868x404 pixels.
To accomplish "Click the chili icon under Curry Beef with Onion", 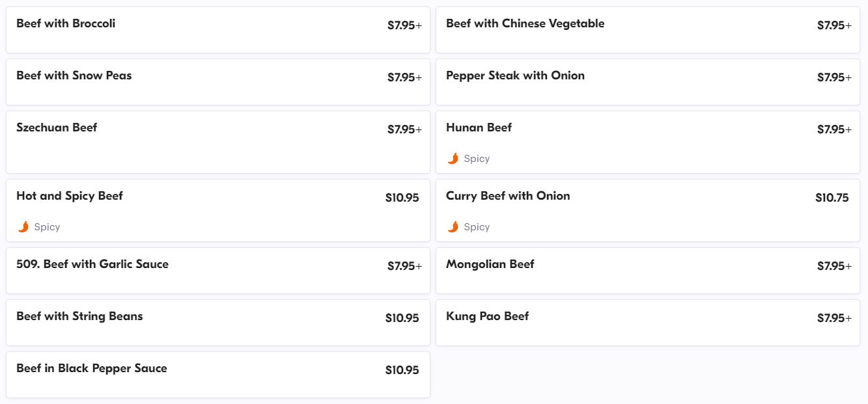I will 453,227.
